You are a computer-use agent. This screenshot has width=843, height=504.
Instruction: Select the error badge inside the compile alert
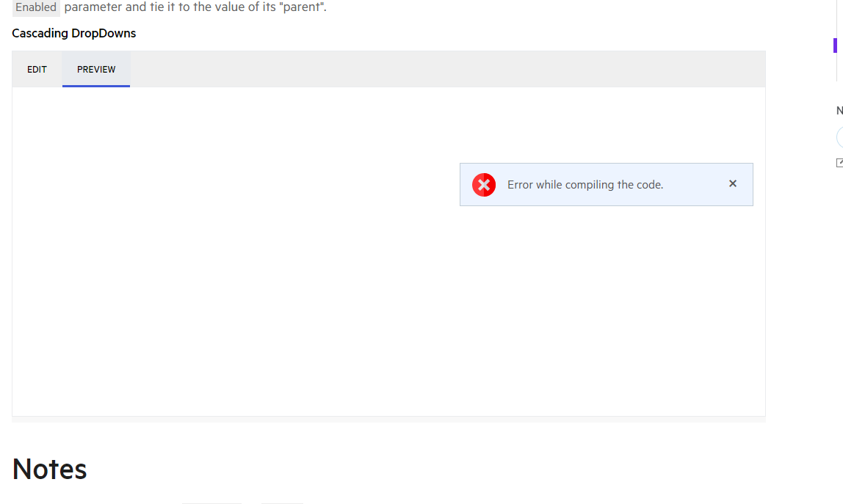(x=484, y=184)
